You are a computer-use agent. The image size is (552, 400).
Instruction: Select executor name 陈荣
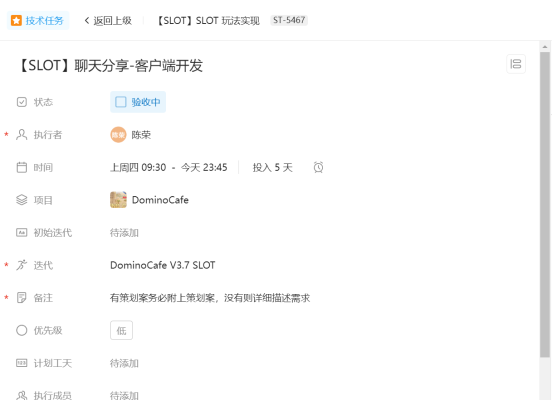click(141, 135)
